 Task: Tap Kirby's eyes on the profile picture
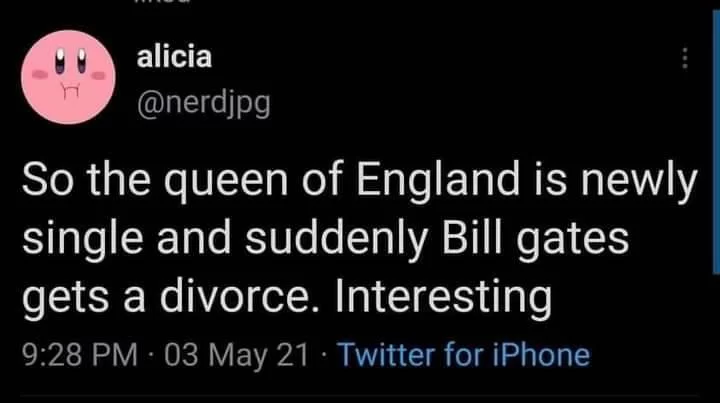coord(70,61)
